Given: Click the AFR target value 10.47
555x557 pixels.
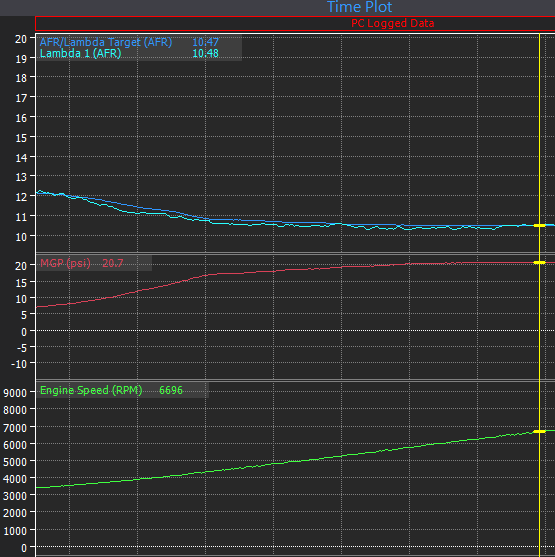Looking at the screenshot, I should coord(205,42).
